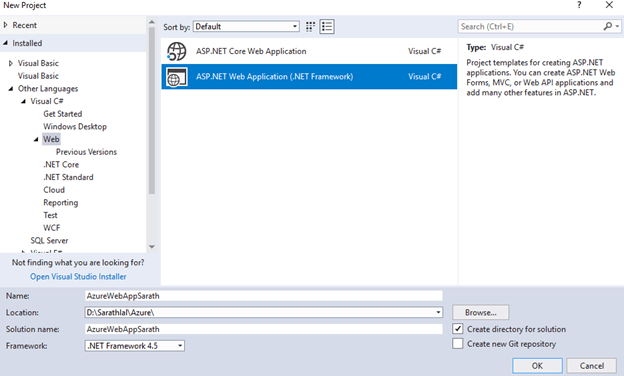Image resolution: width=624 pixels, height=376 pixels.
Task: Select the Test category
Action: pos(50,215)
